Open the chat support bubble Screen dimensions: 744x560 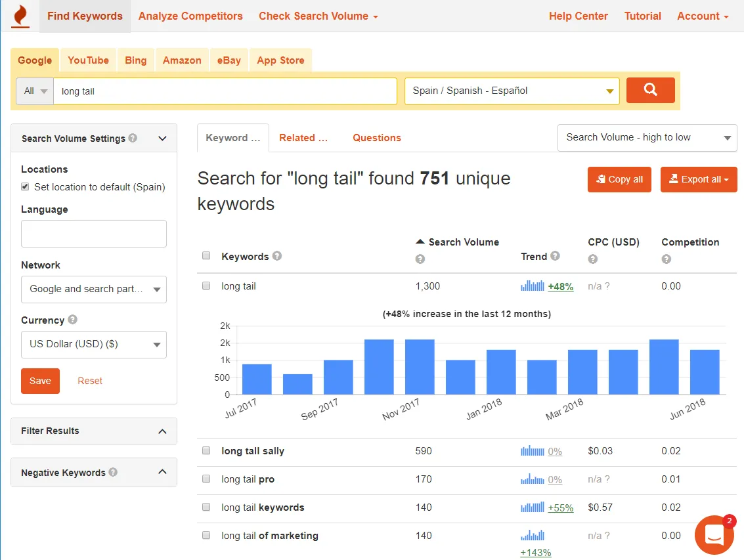pos(714,535)
